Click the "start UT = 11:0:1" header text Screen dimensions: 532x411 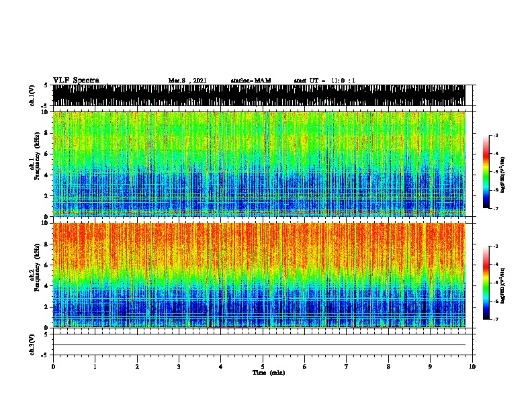324,81
